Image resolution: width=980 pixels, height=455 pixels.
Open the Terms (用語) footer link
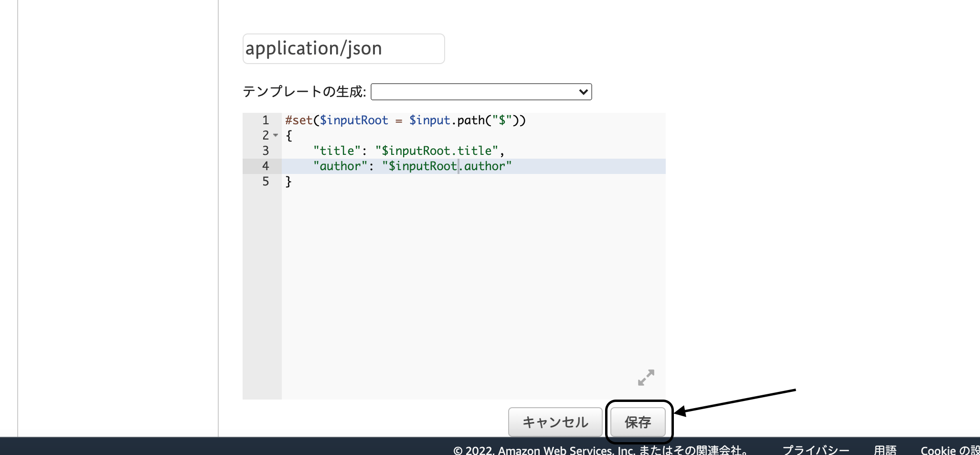point(885,450)
